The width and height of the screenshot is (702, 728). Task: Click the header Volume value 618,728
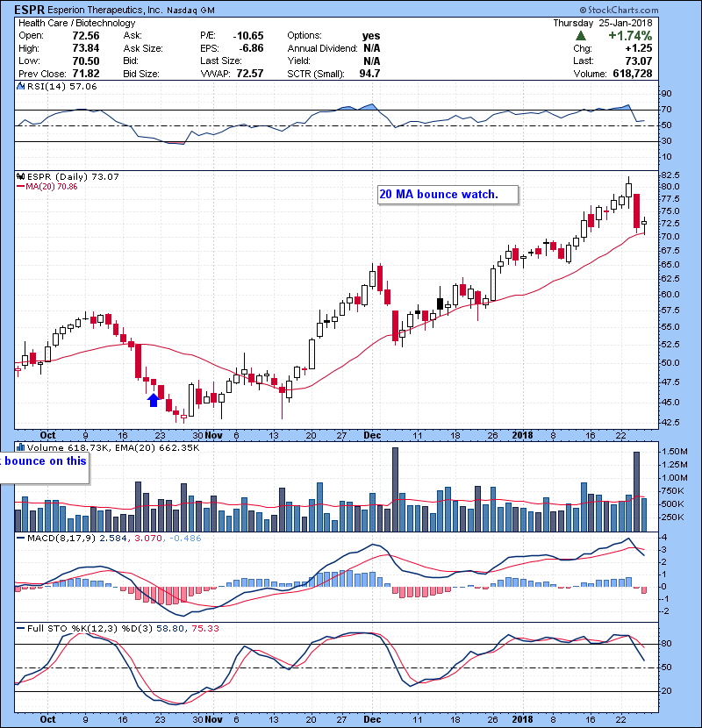pos(633,74)
